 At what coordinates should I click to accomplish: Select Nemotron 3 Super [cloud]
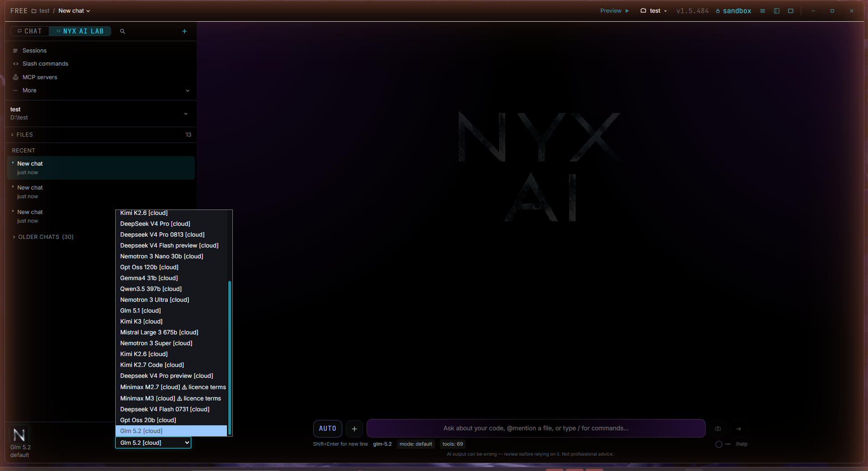click(x=171, y=343)
